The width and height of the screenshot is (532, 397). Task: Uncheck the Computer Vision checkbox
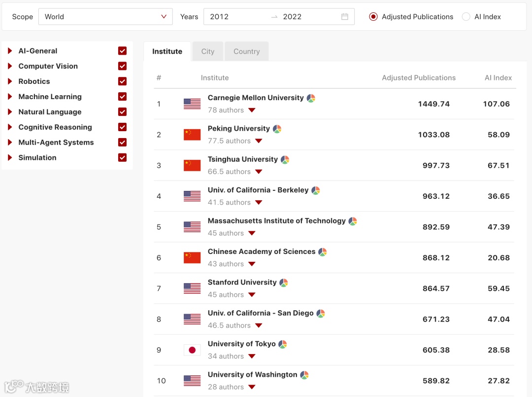point(122,66)
